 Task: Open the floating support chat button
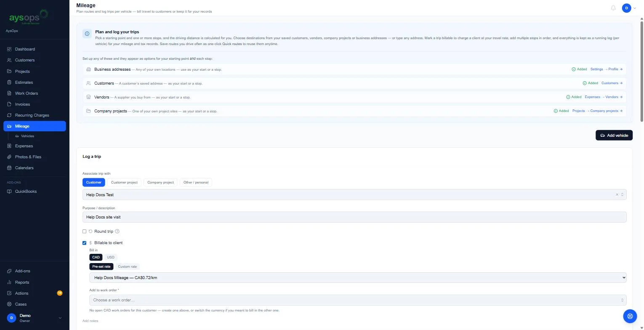point(630,316)
